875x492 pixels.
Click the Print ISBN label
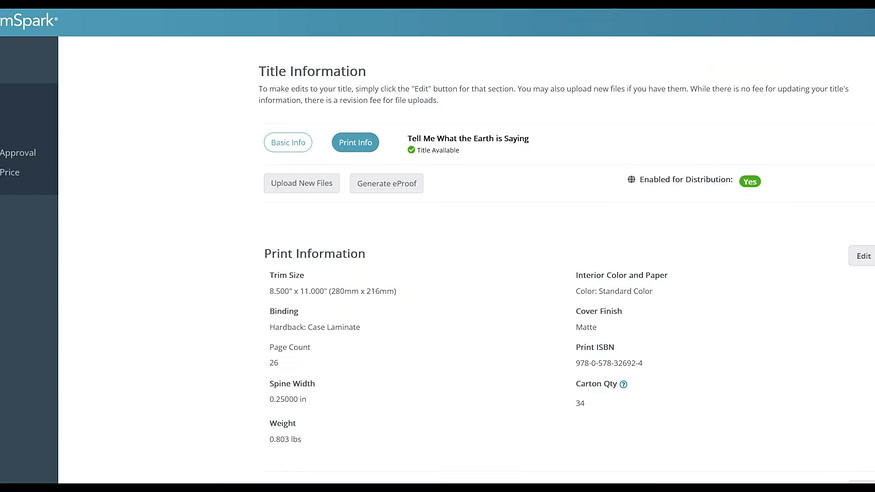tap(594, 347)
